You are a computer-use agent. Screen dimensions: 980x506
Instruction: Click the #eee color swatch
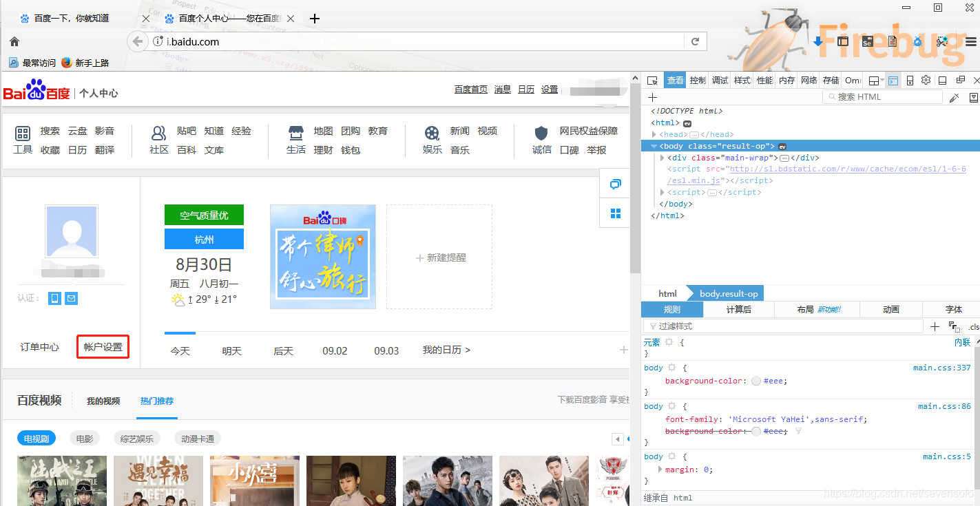755,381
